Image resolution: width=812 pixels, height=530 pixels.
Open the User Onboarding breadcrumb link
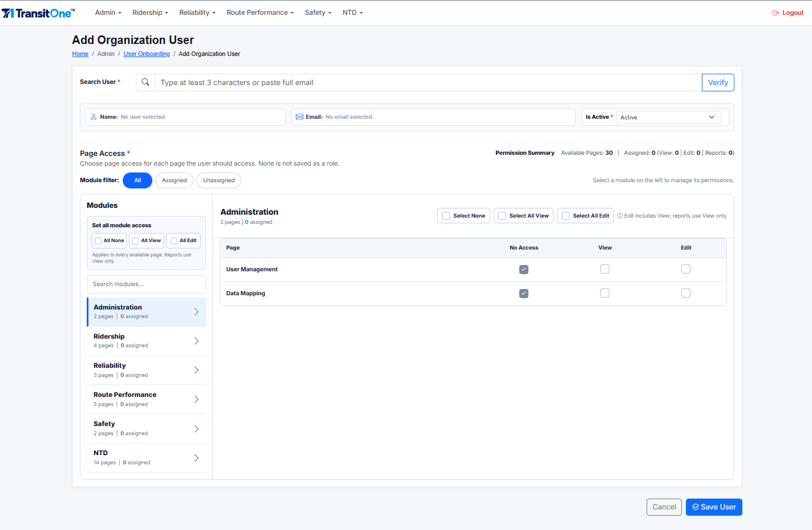pos(147,54)
